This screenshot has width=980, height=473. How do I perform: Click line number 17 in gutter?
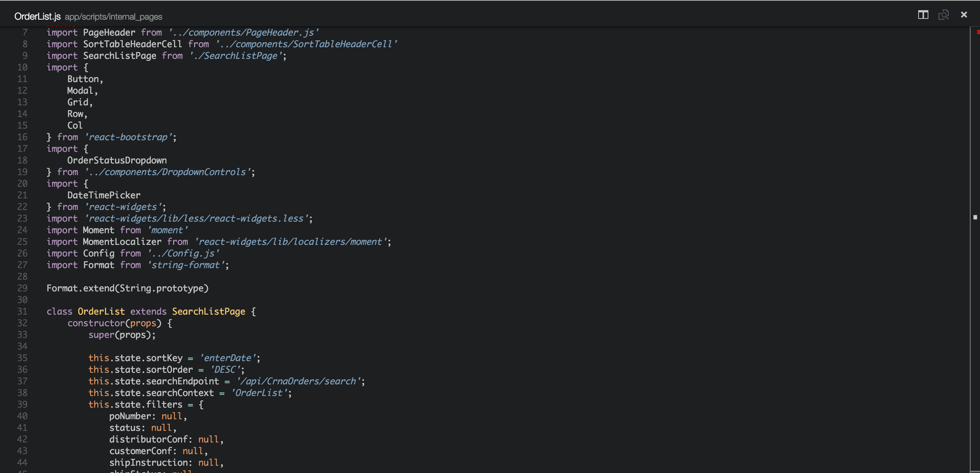click(x=22, y=149)
